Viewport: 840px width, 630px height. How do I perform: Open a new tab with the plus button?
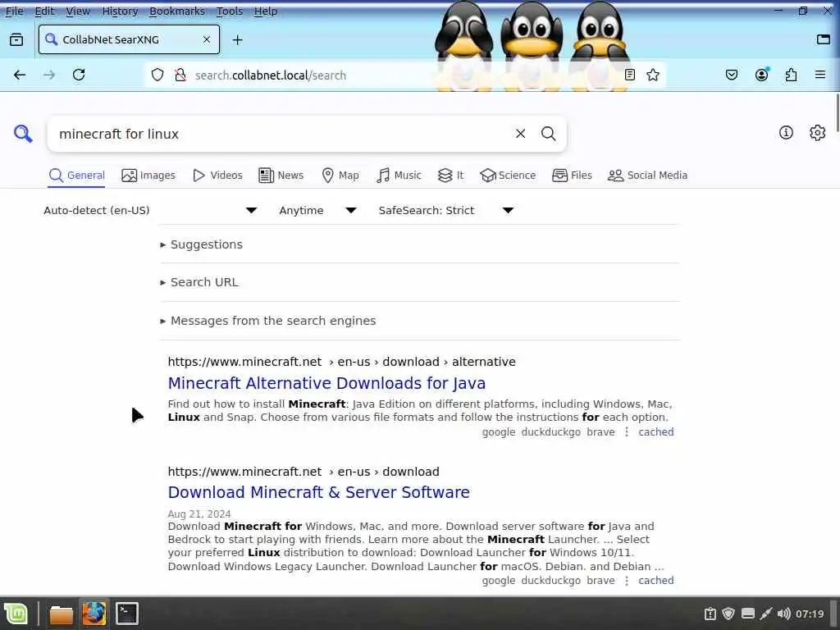point(237,39)
